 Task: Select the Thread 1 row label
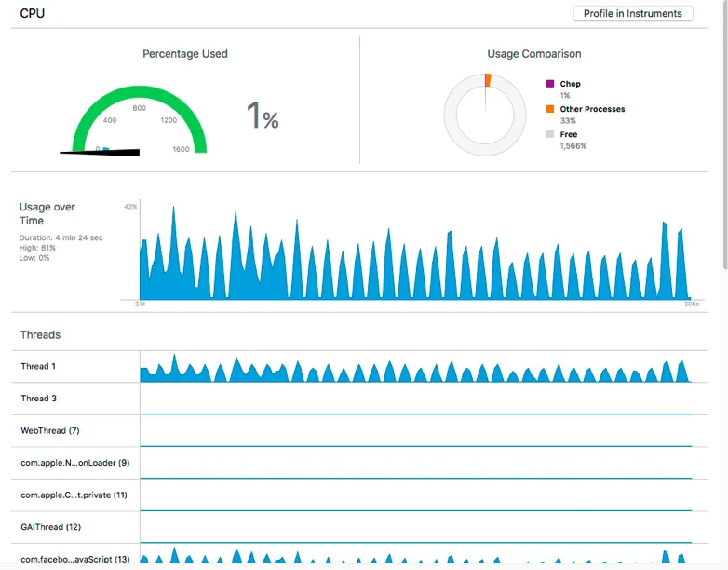pos(38,366)
